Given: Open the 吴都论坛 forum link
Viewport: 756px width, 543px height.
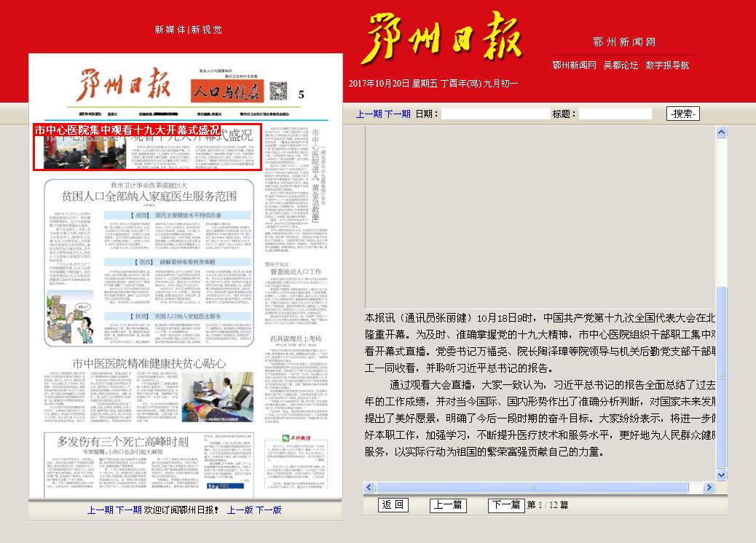Looking at the screenshot, I should coord(621,65).
